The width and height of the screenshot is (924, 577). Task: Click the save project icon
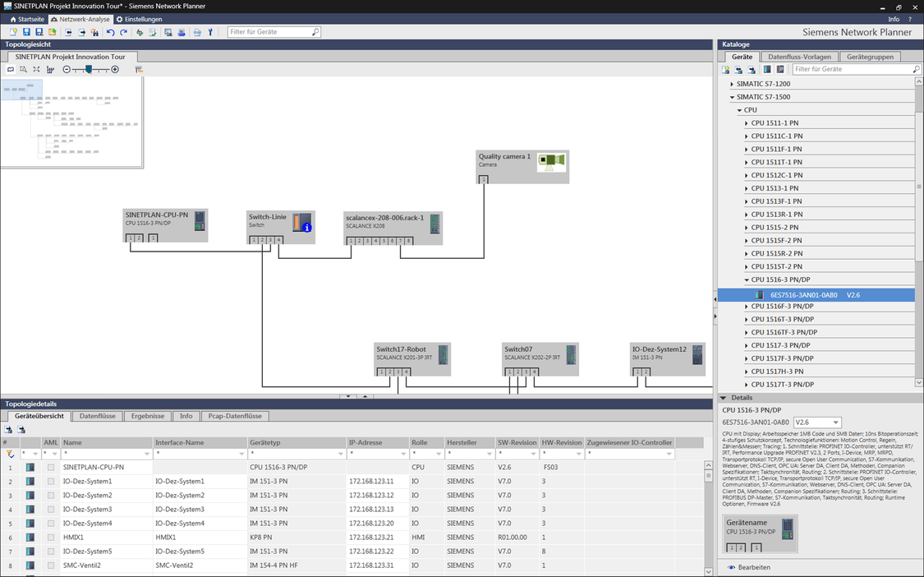[x=26, y=32]
